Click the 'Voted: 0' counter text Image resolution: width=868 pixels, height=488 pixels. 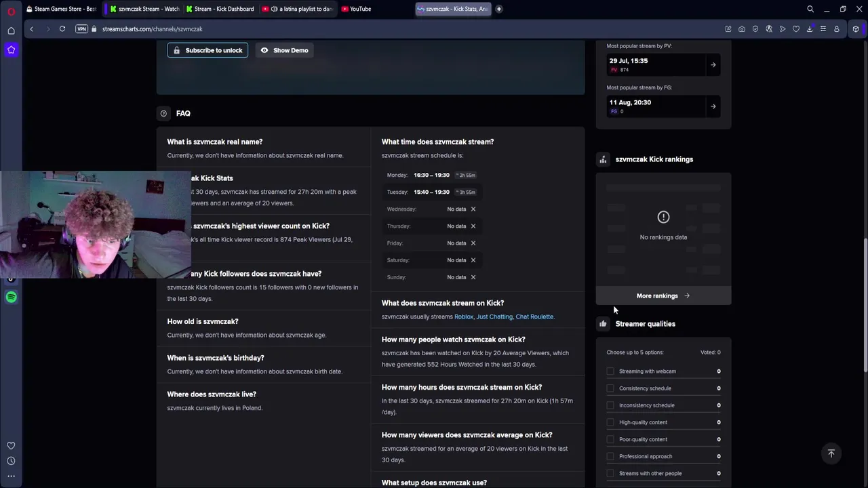(710, 352)
